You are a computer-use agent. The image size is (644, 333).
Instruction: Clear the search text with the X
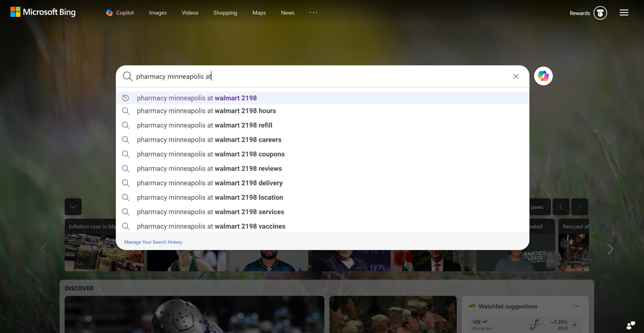point(516,76)
